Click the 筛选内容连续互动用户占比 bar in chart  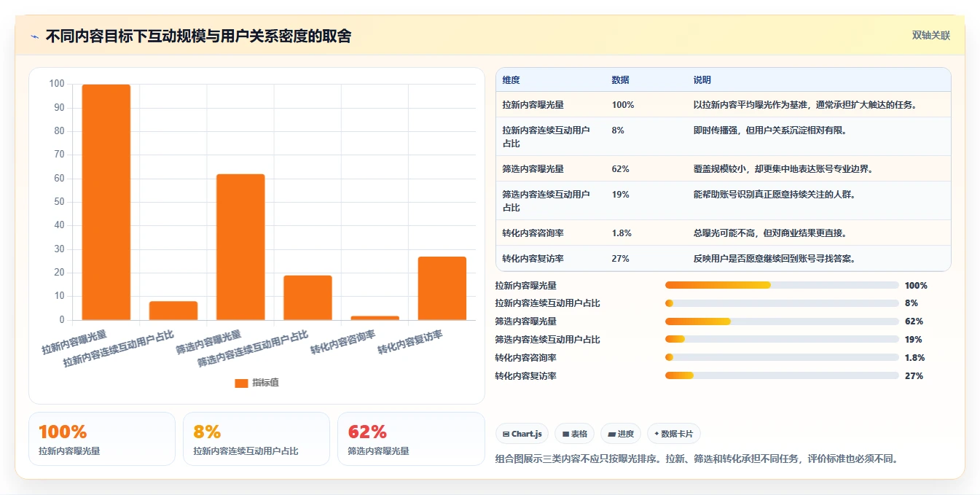point(307,297)
